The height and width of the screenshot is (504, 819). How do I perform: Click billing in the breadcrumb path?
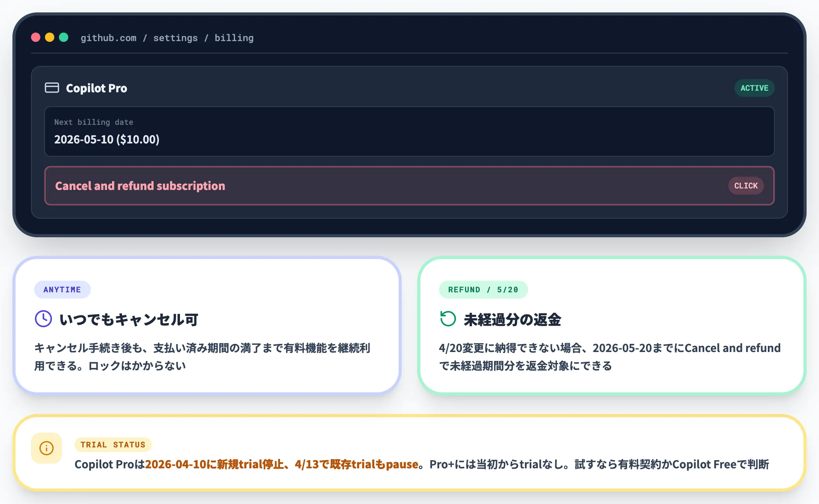234,38
